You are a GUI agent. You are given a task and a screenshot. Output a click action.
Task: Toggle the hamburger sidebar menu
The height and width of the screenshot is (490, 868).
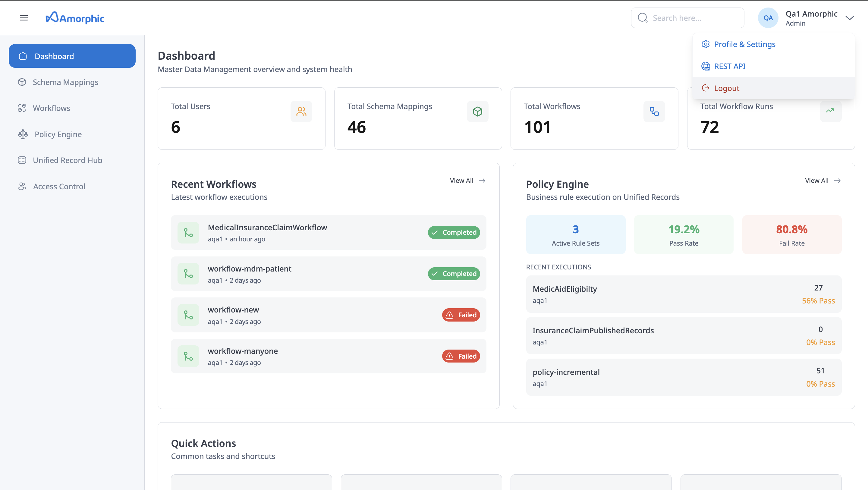pos(24,18)
